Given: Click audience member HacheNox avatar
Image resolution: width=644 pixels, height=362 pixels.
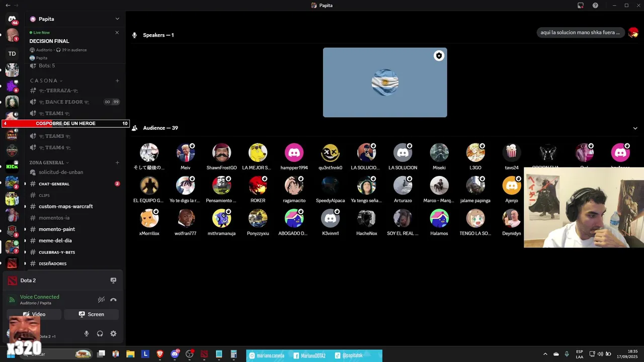Looking at the screenshot, I should 367,218.
